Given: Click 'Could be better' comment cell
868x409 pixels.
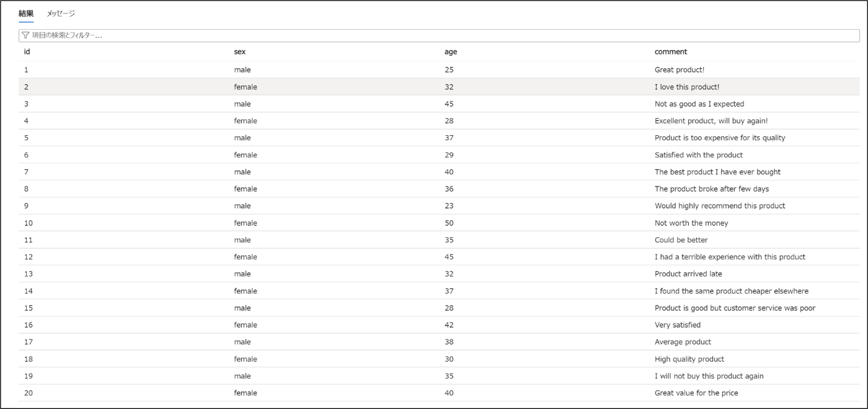Looking at the screenshot, I should [x=681, y=240].
